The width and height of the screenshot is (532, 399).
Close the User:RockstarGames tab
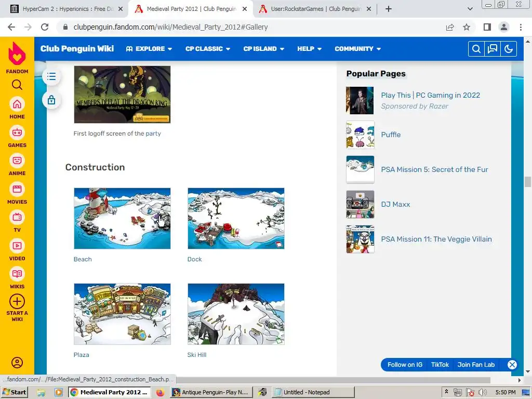tap(369, 9)
